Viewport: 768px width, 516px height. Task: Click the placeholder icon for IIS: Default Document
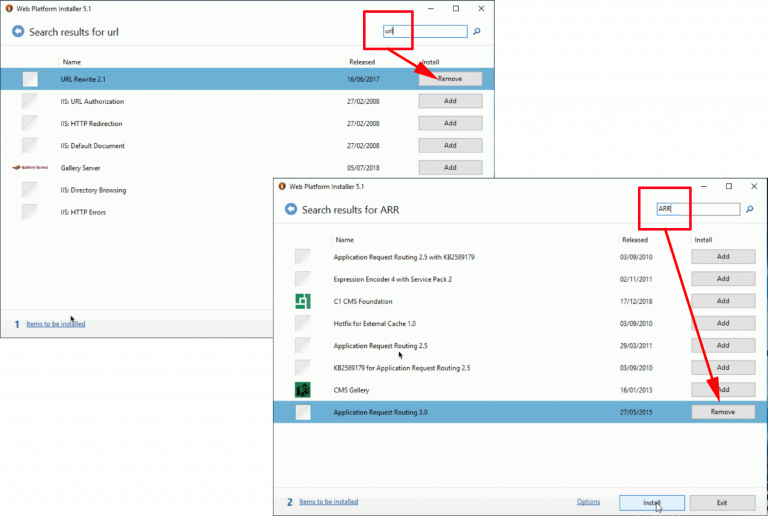(30, 145)
